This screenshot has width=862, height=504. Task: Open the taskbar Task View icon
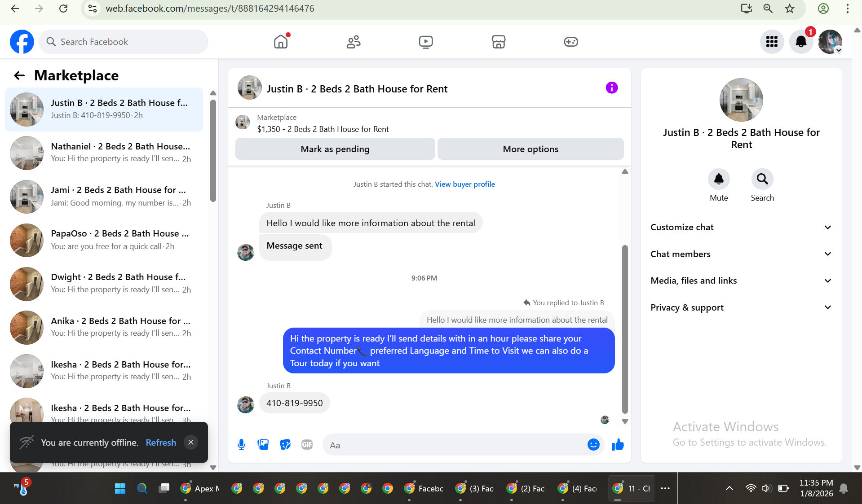[x=164, y=488]
